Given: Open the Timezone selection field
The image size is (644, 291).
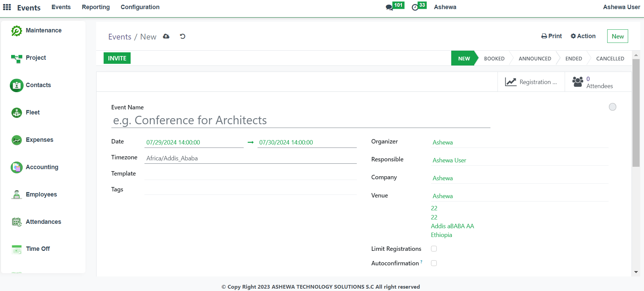Looking at the screenshot, I should click(250, 158).
